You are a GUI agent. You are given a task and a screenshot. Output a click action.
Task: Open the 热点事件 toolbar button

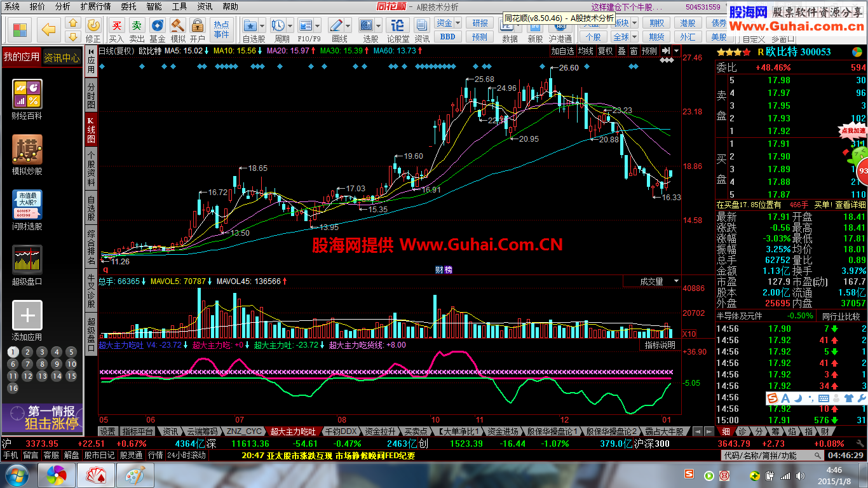[x=221, y=29]
